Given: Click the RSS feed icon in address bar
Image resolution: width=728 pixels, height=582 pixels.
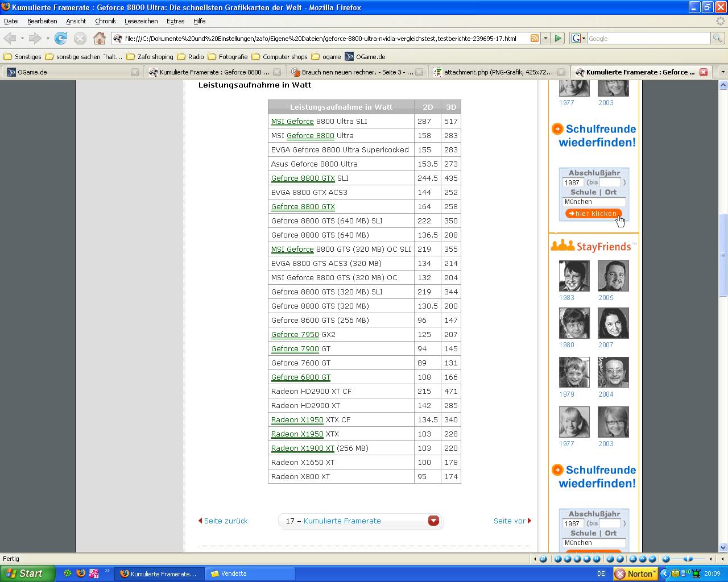Looking at the screenshot, I should (x=535, y=38).
